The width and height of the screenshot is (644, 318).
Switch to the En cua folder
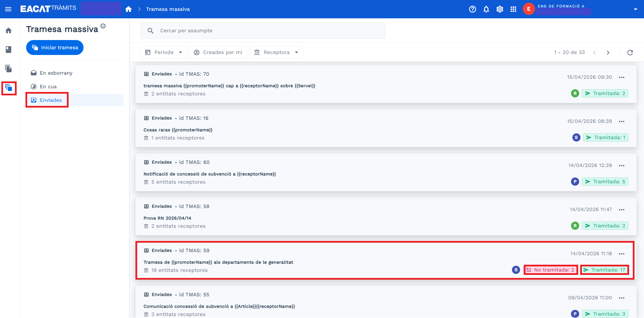click(x=48, y=87)
